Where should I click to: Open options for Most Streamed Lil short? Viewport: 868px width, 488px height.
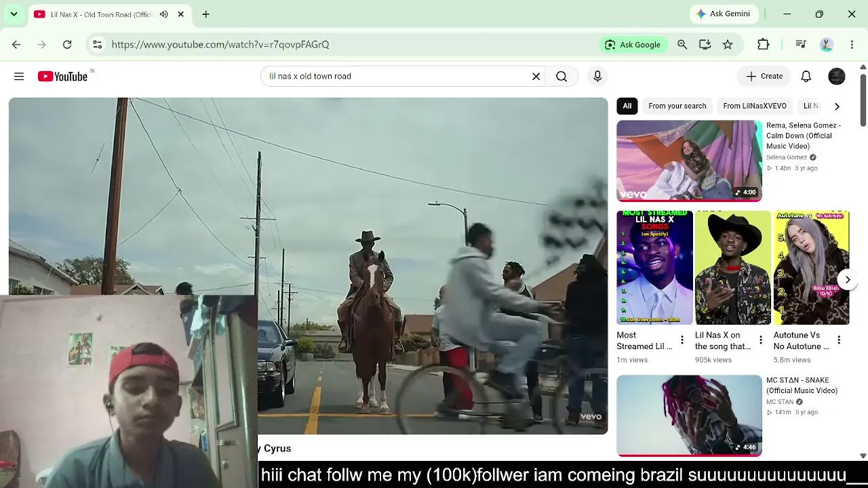(682, 340)
